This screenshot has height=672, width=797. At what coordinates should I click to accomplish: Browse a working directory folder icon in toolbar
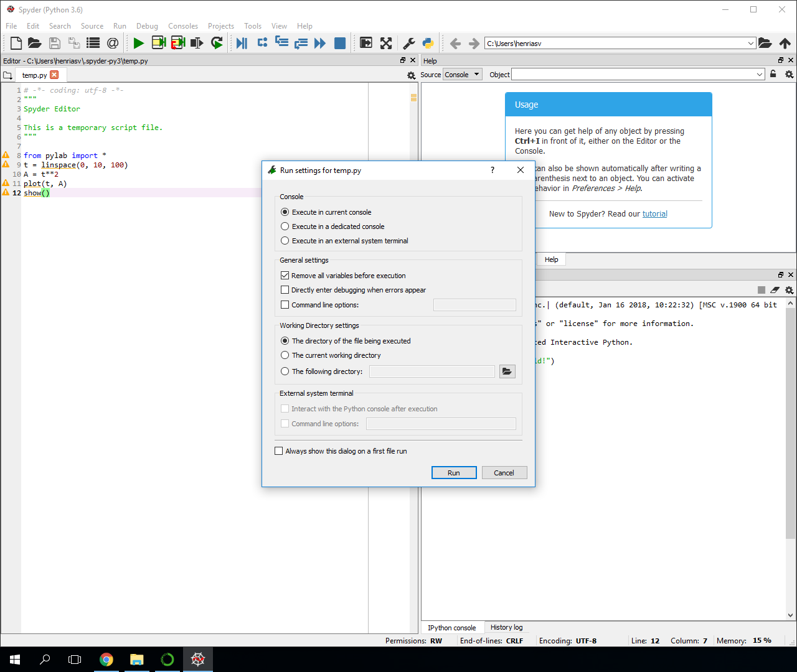(x=765, y=43)
